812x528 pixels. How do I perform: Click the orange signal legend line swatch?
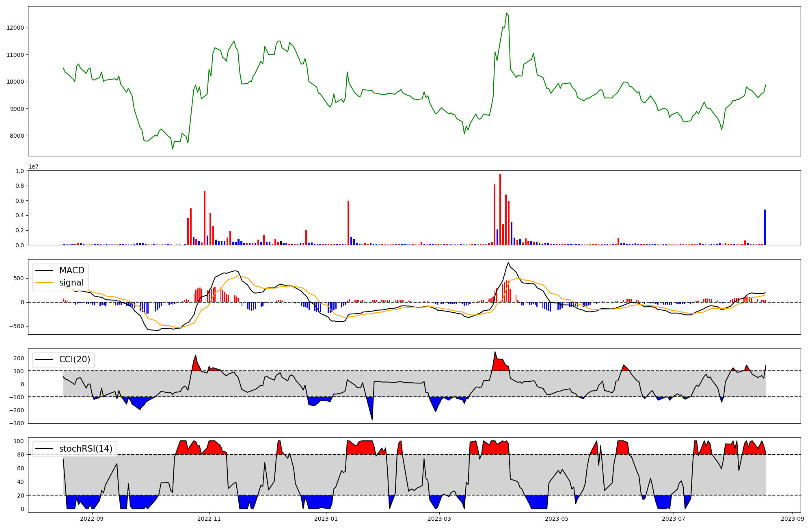click(45, 283)
